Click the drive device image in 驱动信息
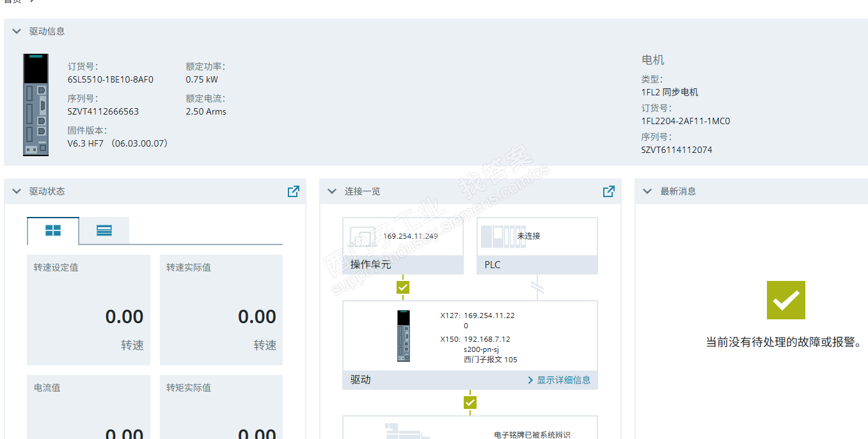 click(x=36, y=105)
